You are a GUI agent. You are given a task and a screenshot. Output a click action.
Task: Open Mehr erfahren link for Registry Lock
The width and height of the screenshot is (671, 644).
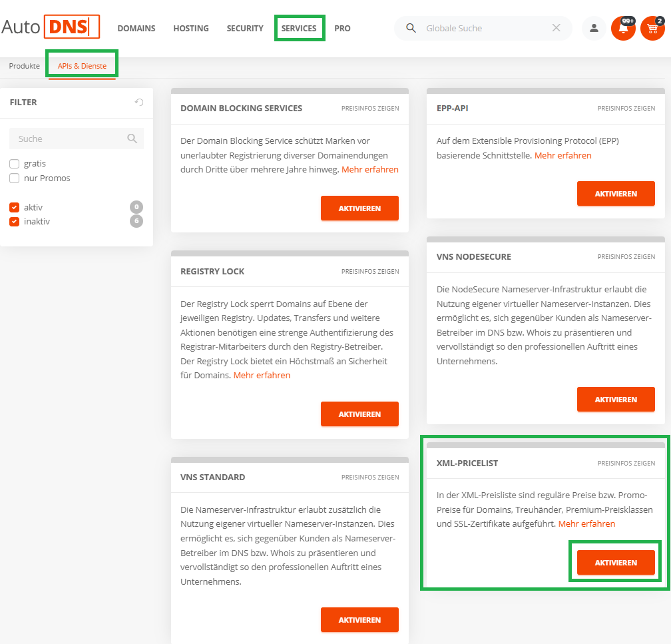262,375
